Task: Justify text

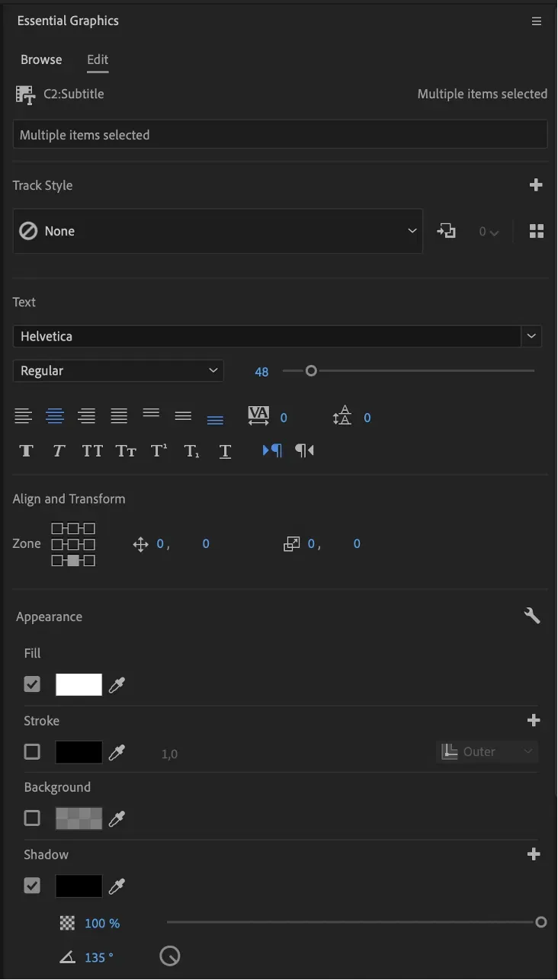Action: 119,416
